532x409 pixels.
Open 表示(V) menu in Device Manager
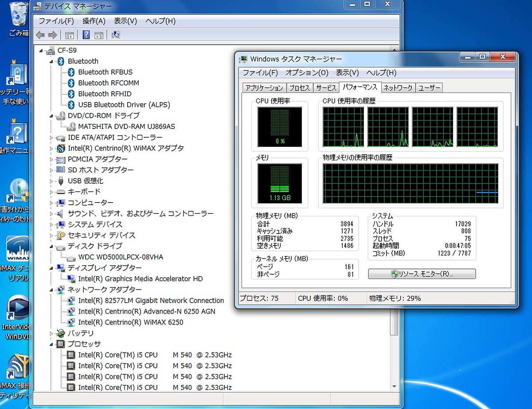click(125, 21)
